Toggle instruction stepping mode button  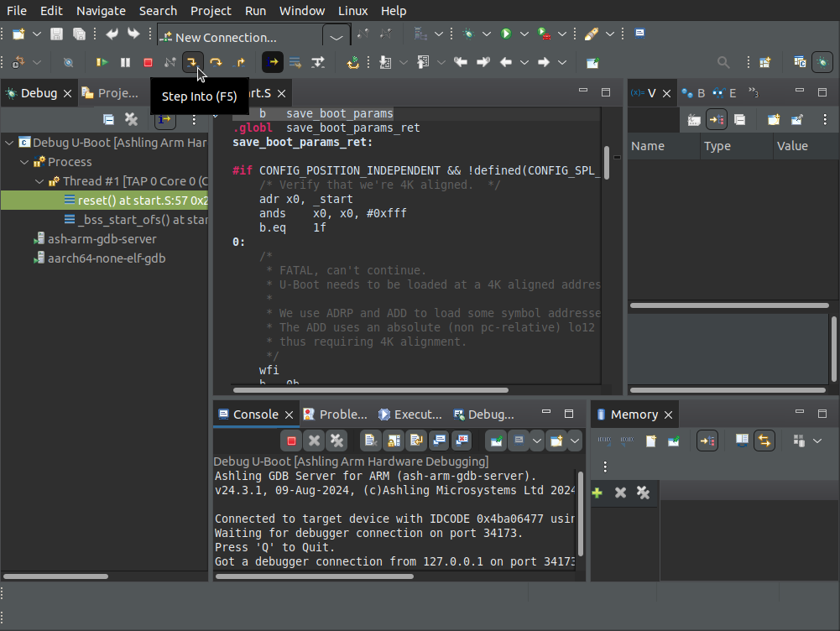click(272, 62)
